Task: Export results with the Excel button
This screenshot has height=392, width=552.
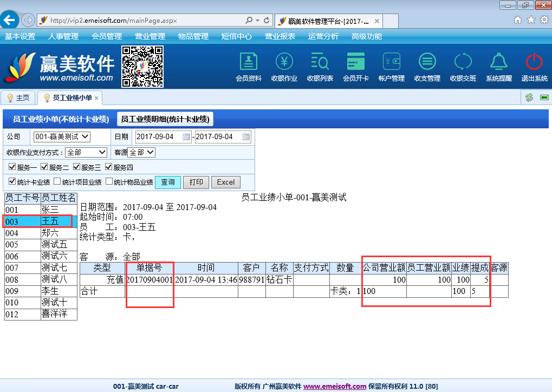Action: point(225,182)
